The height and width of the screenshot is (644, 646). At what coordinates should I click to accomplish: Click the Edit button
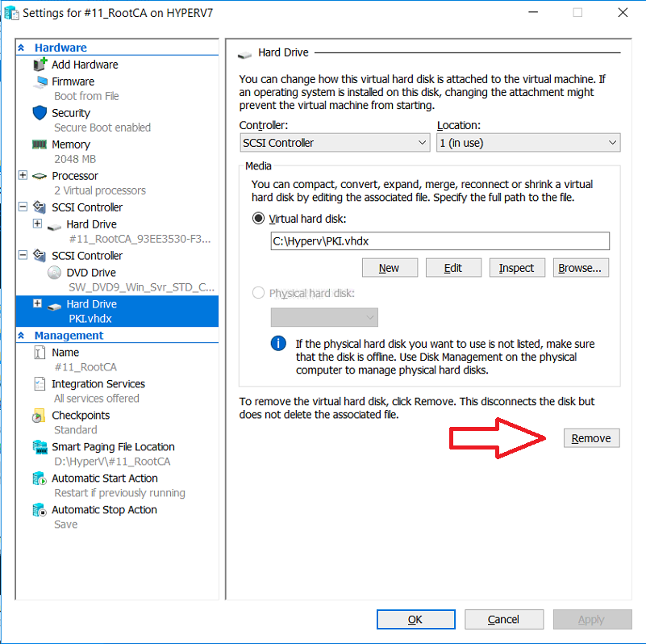453,268
